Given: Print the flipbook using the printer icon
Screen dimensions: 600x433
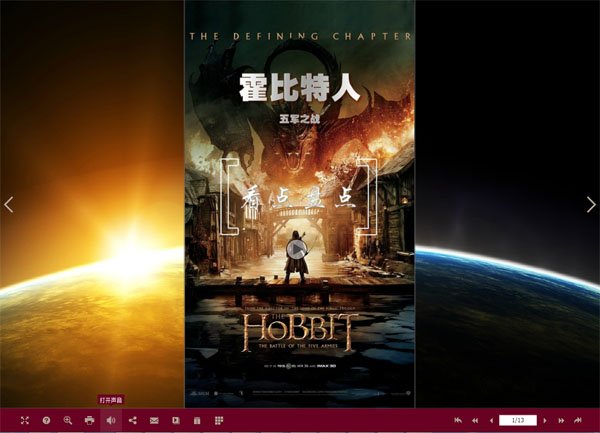Looking at the screenshot, I should pyautogui.click(x=89, y=420).
